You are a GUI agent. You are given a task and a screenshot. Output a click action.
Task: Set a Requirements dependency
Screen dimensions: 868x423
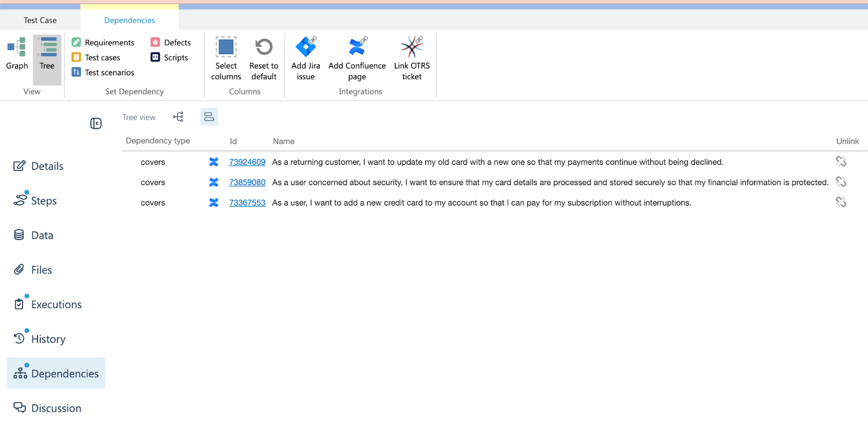coord(103,42)
